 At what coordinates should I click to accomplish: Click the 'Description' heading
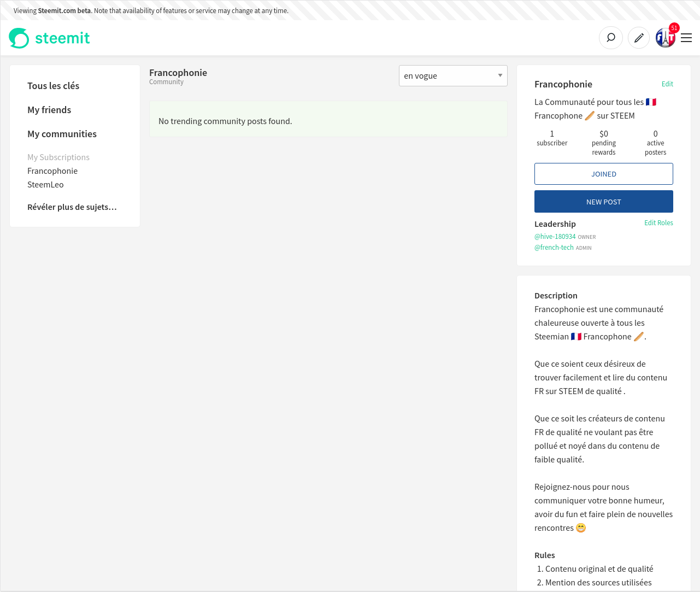(x=556, y=296)
